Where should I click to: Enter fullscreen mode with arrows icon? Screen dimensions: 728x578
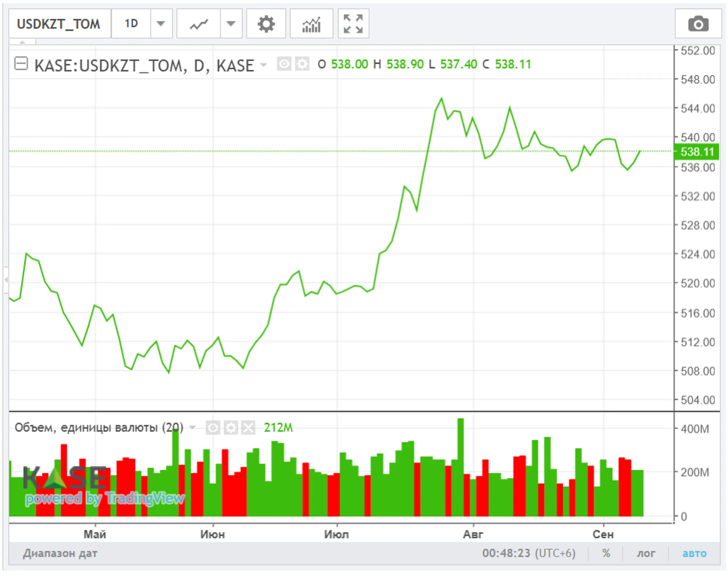coord(353,24)
